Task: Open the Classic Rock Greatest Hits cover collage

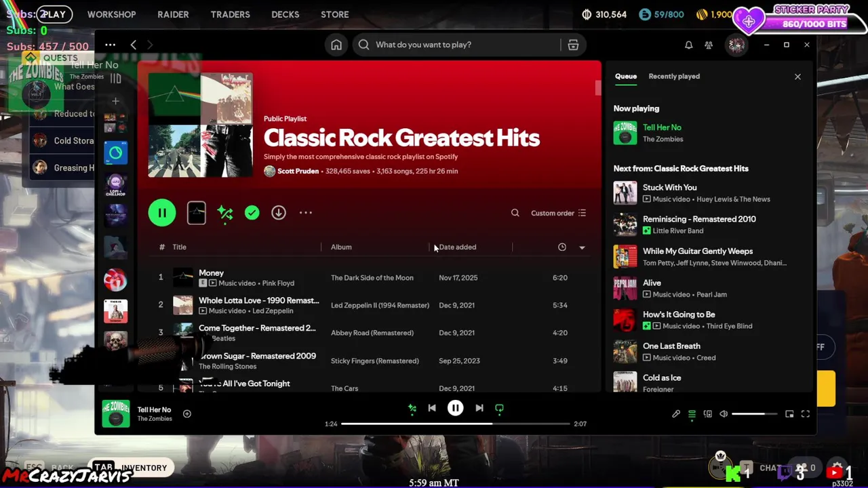Action: 201,125
